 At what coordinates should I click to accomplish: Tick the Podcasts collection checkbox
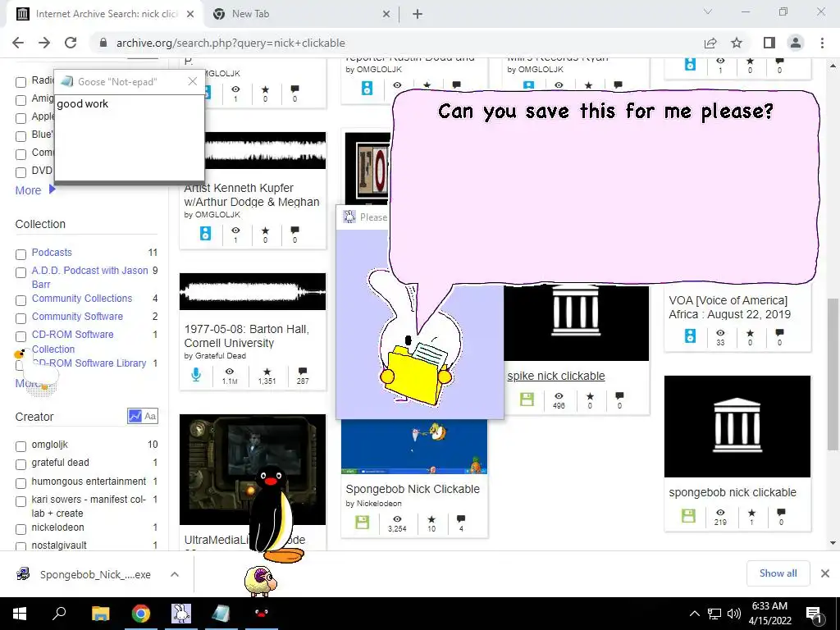pos(21,254)
